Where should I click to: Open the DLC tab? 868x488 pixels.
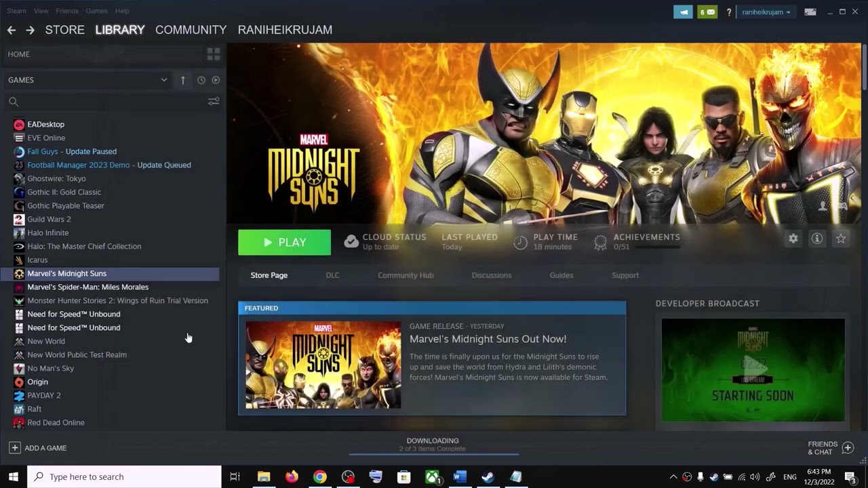coord(332,275)
